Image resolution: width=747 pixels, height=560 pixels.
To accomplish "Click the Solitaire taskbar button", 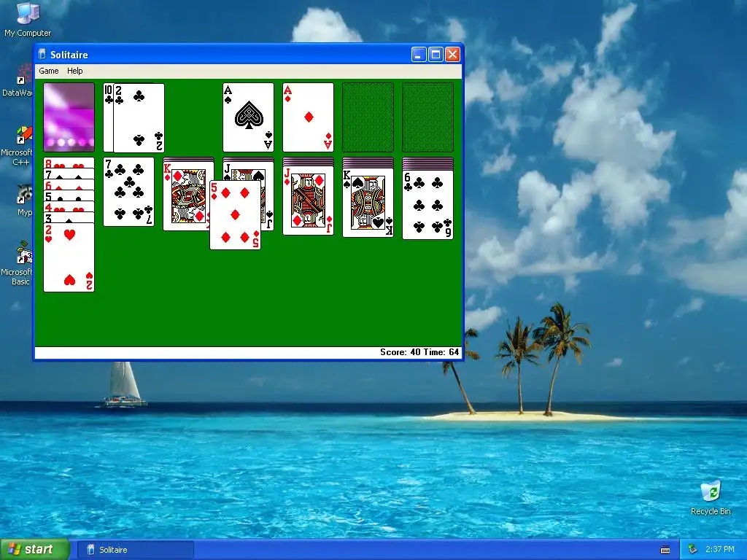I will 135,550.
